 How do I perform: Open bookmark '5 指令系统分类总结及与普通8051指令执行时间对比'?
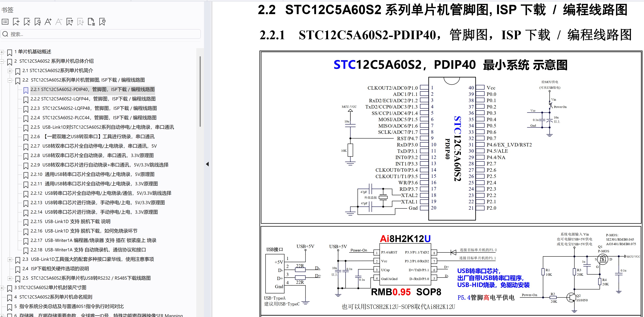(69, 307)
